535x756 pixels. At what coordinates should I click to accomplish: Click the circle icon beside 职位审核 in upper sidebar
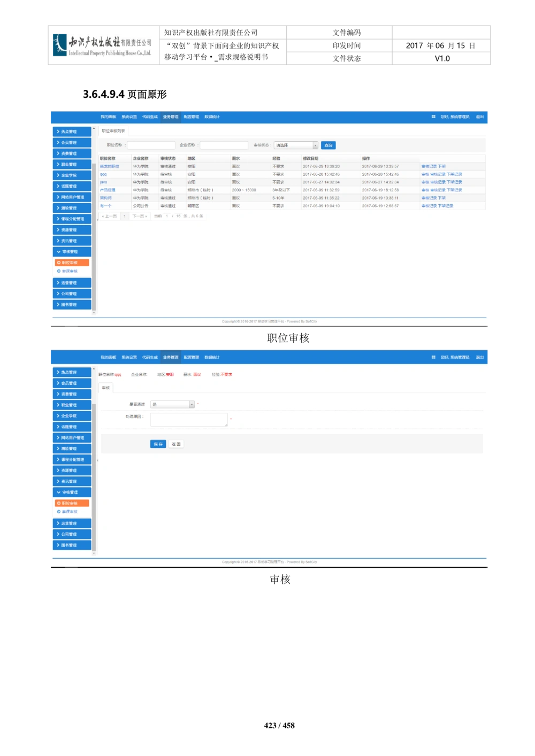click(x=59, y=263)
